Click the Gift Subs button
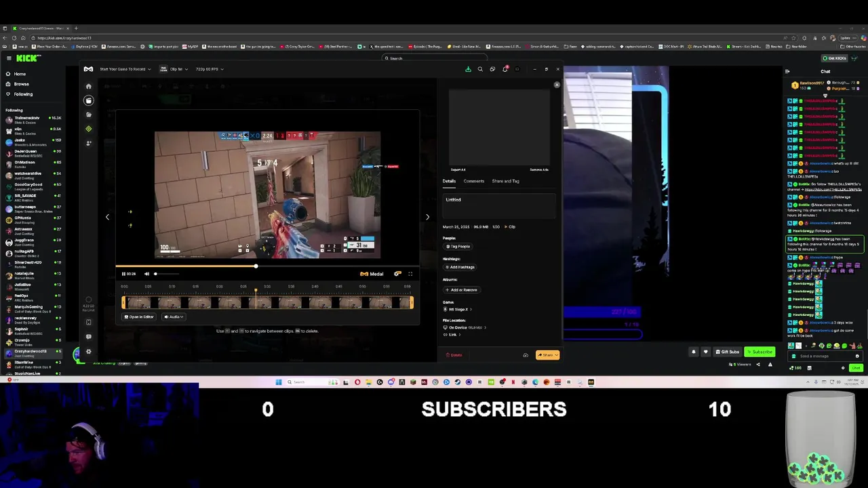Image resolution: width=868 pixels, height=488 pixels. (727, 352)
